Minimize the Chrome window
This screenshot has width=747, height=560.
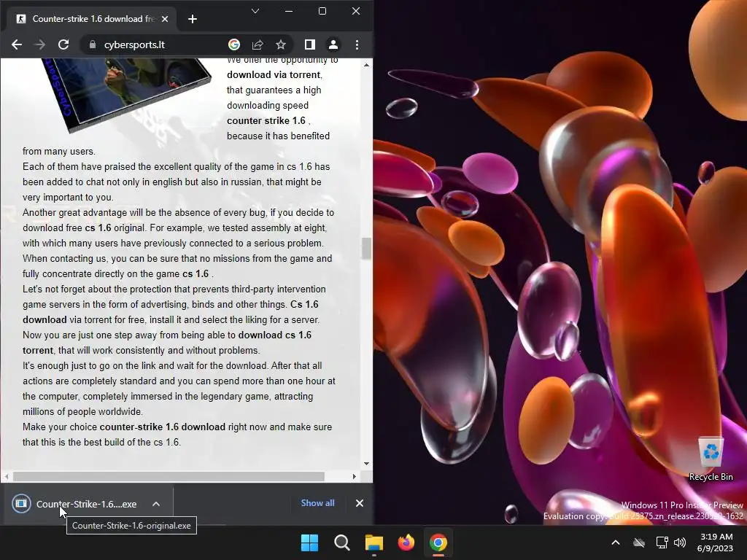[289, 11]
